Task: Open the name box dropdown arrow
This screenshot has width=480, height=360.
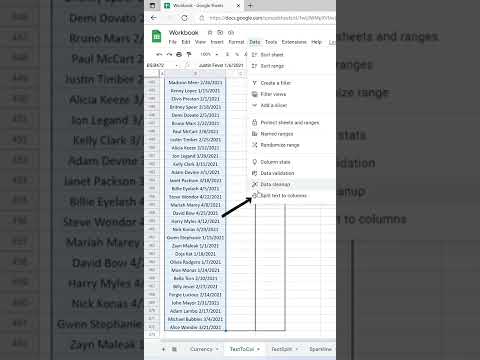Action: tap(177, 65)
